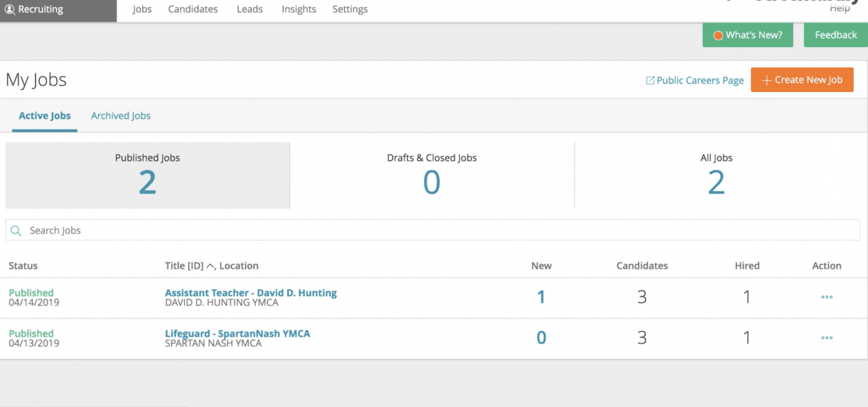Toggle sort arrow beside Title [ID]

211,266
